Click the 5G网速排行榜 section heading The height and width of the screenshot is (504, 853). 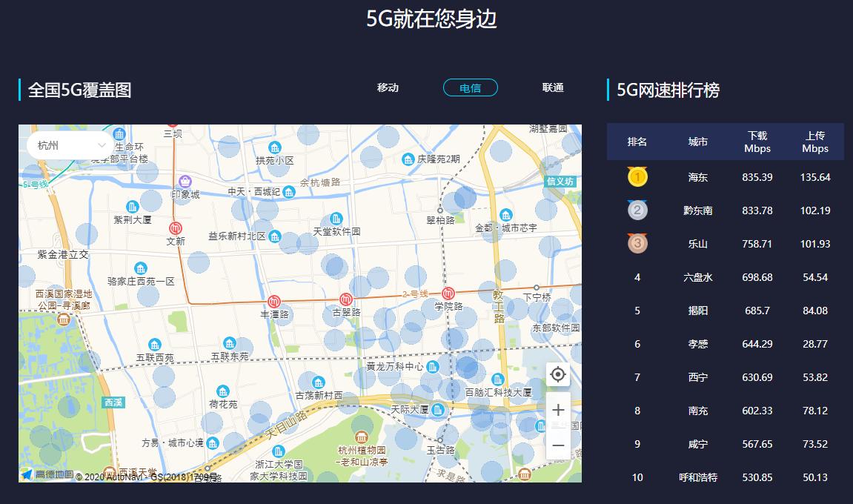coord(668,90)
